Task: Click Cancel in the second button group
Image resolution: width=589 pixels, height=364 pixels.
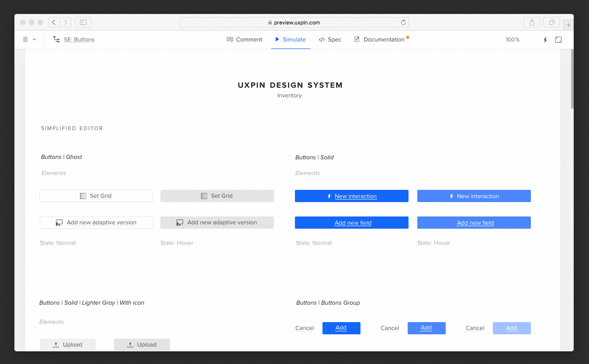Action: coord(390,328)
